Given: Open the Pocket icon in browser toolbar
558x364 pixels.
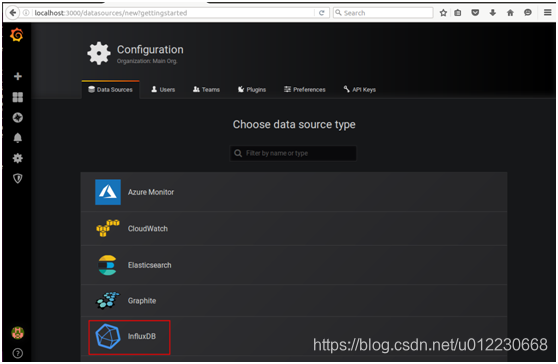Looking at the screenshot, I should click(x=475, y=13).
